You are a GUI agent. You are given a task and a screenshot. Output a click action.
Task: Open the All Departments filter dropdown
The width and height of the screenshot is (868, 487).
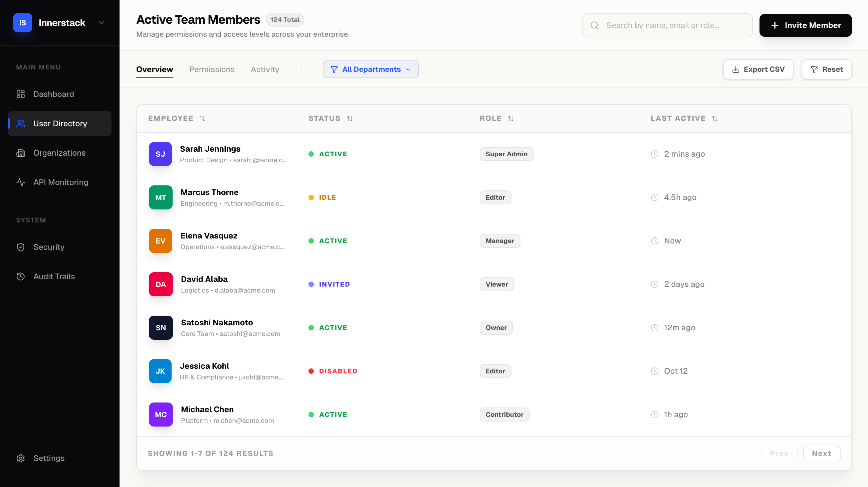tap(370, 69)
